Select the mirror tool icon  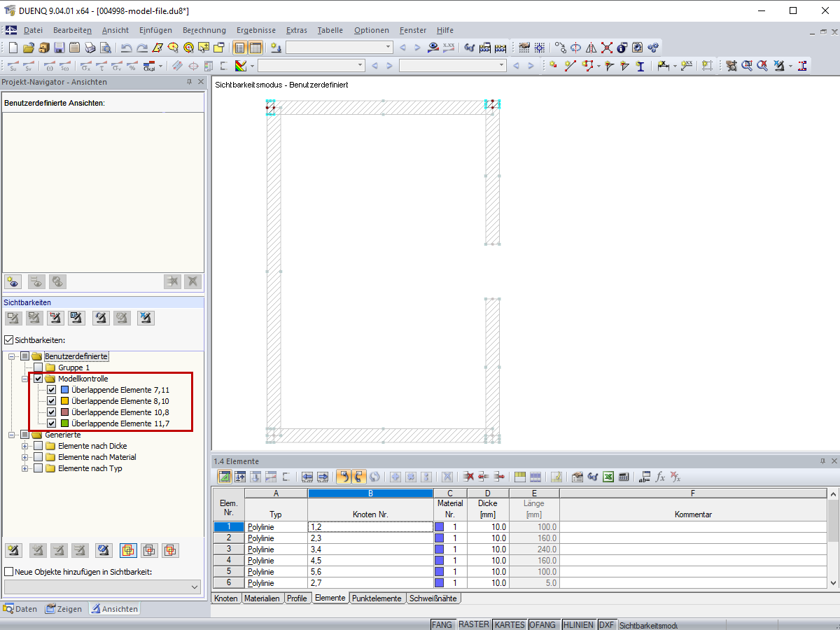[591, 48]
